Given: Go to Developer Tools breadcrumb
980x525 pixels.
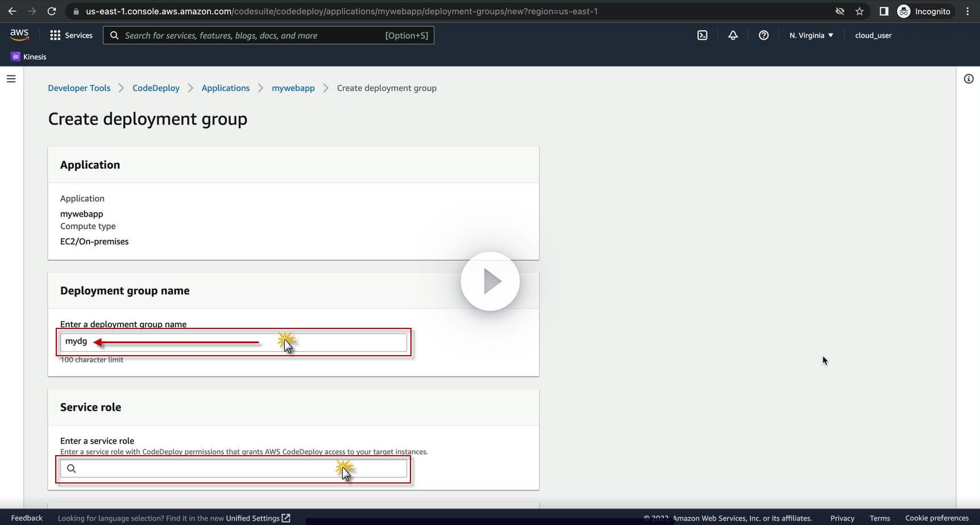Looking at the screenshot, I should [x=79, y=88].
